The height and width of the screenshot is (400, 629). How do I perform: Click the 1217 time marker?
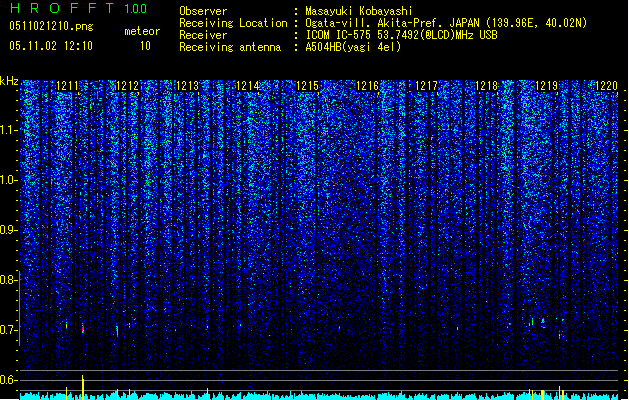pos(426,86)
